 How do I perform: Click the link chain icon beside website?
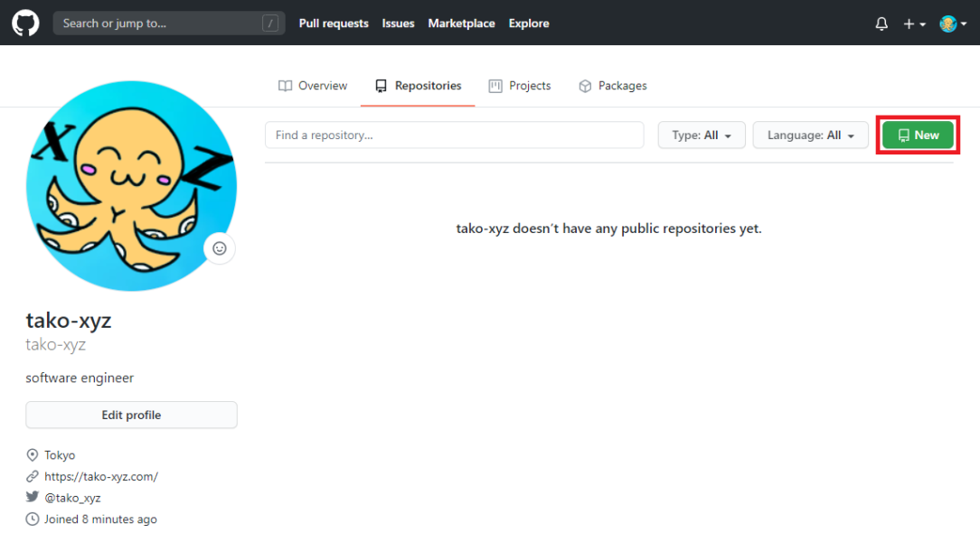pyautogui.click(x=33, y=476)
